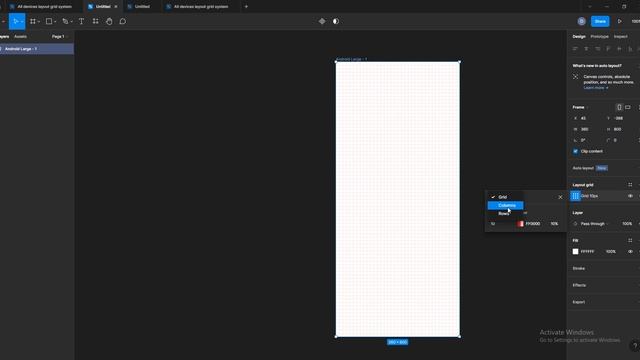Image resolution: width=640 pixels, height=360 pixels.
Task: Click the user avatar icon
Action: tap(582, 21)
